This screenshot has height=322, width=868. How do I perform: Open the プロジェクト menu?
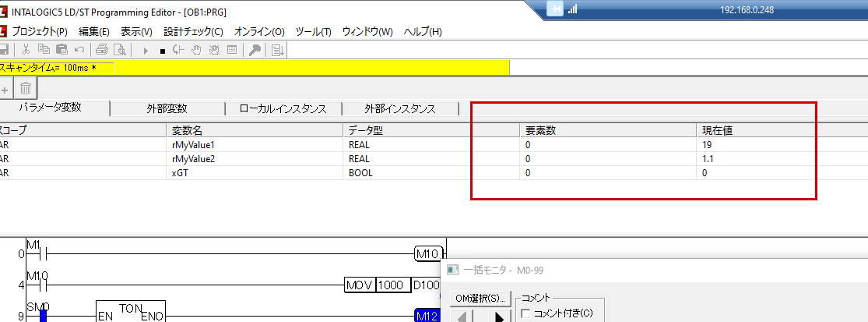pyautogui.click(x=39, y=31)
